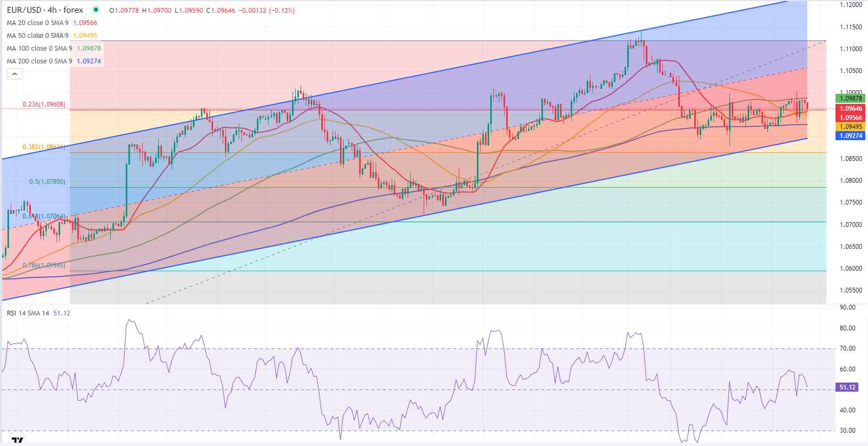Click the green market status dot
The image size is (868, 446).
coord(95,10)
